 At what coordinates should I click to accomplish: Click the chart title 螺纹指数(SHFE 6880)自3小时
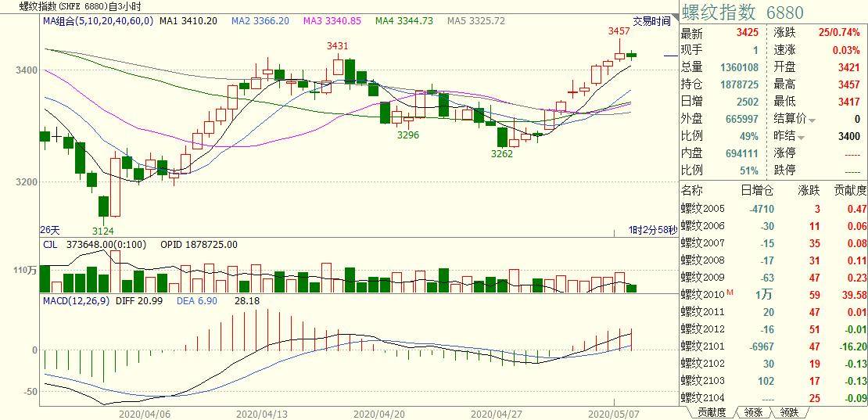pos(79,6)
